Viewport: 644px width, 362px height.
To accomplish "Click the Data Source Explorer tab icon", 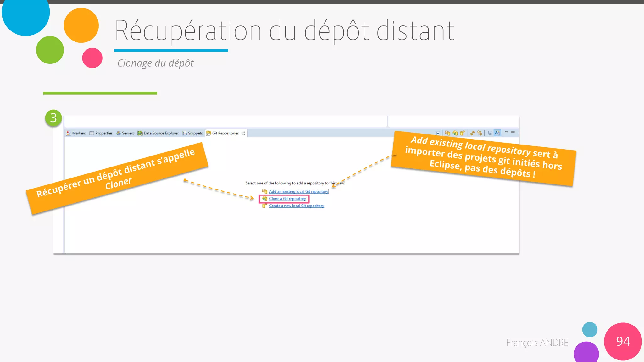I will [140, 133].
